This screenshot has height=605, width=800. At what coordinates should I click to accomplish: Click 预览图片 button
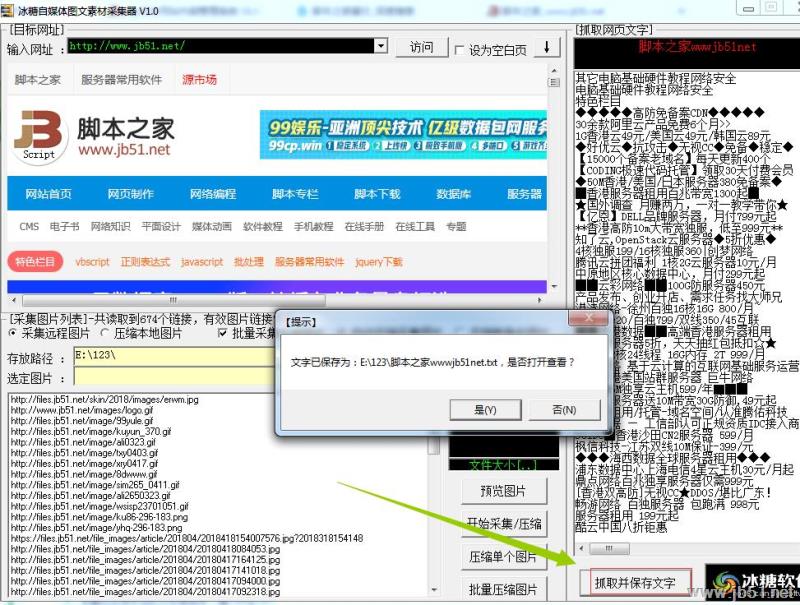503,491
